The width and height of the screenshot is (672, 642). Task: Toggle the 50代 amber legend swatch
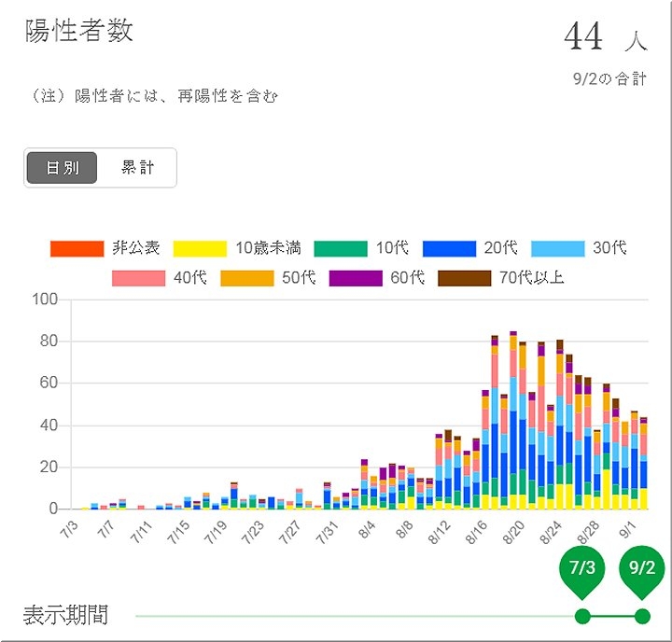246,278
